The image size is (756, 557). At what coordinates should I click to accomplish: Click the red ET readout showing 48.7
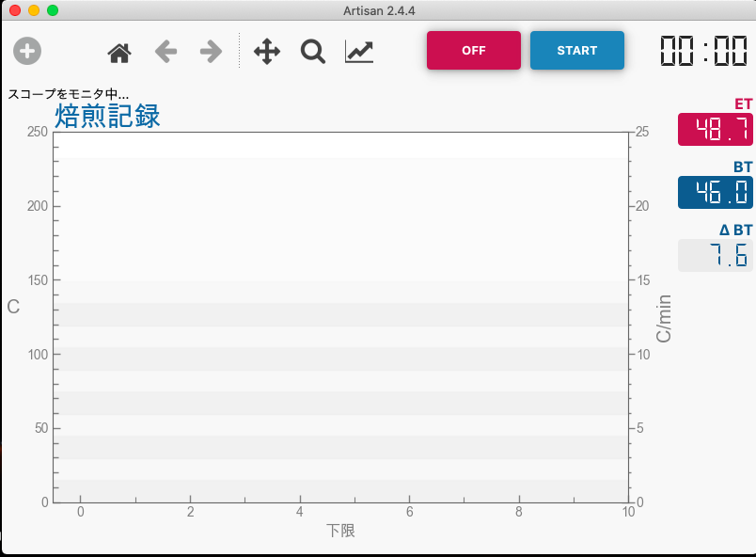pyautogui.click(x=715, y=130)
